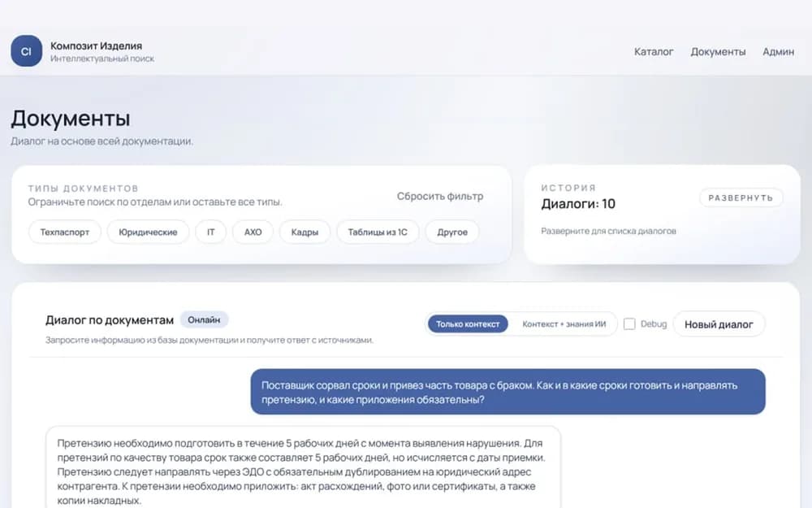812x508 pixels.
Task: Click the CI logo icon
Action: point(27,50)
